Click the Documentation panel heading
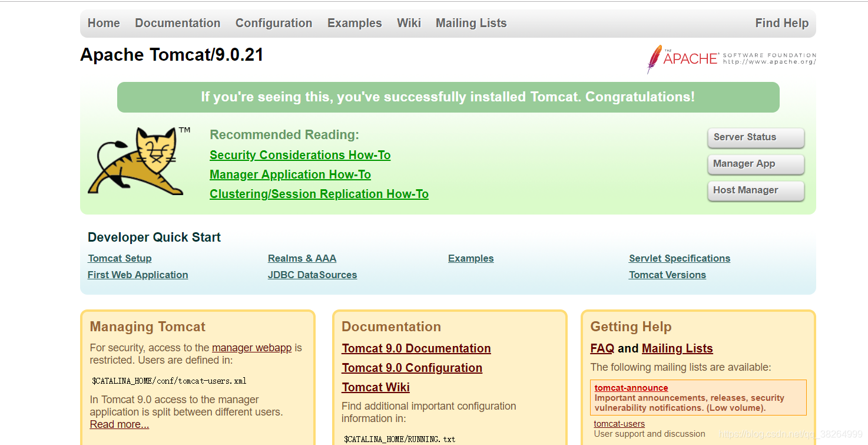The width and height of the screenshot is (868, 445). click(392, 327)
